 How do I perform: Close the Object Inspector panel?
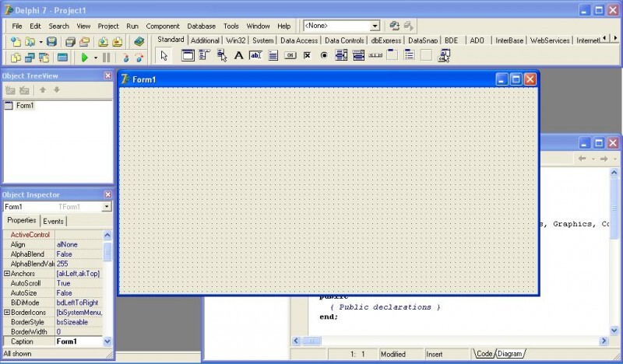coord(107,194)
